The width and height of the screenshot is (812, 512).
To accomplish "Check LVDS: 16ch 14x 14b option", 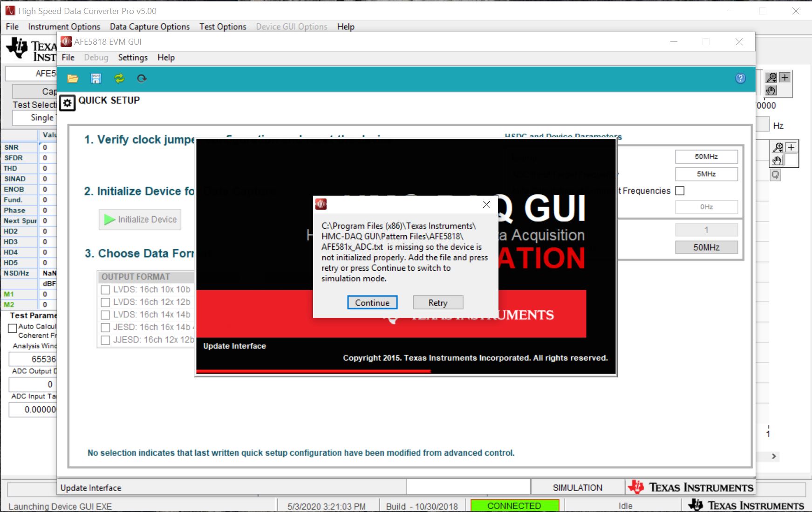I will pyautogui.click(x=105, y=315).
